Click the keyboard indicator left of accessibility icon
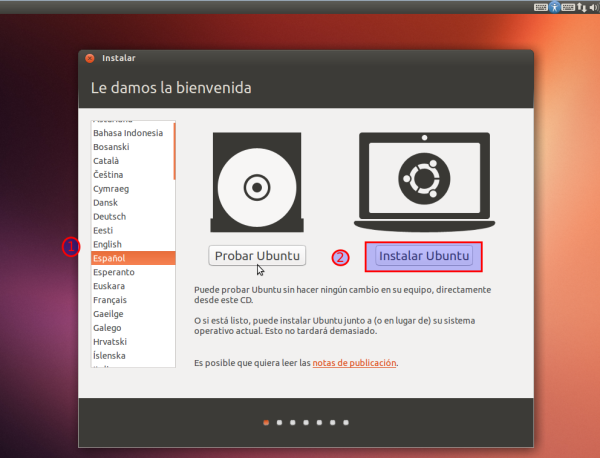 click(541, 7)
